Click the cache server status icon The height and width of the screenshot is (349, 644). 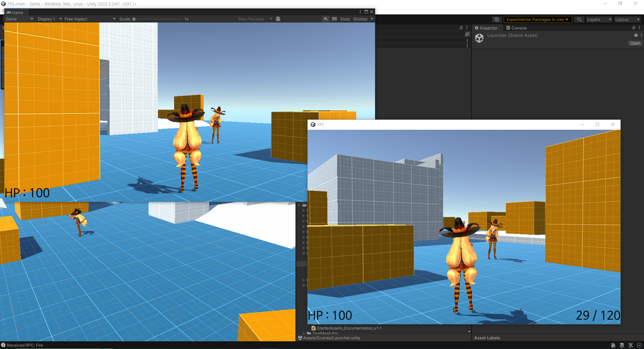pyautogui.click(x=622, y=345)
